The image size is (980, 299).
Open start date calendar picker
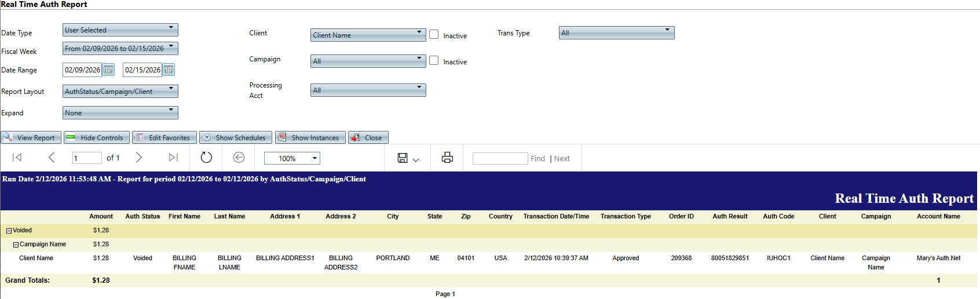click(108, 70)
